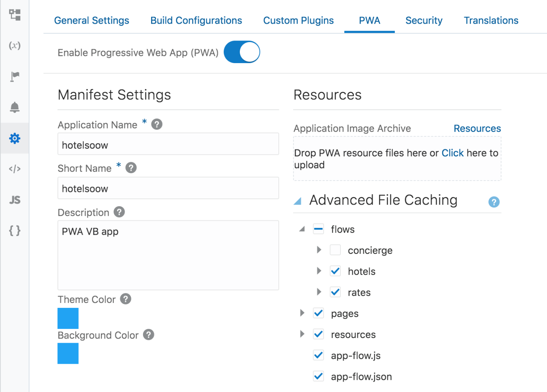Image resolution: width=547 pixels, height=392 pixels.
Task: Open the Theme Color swatch
Action: click(x=68, y=318)
